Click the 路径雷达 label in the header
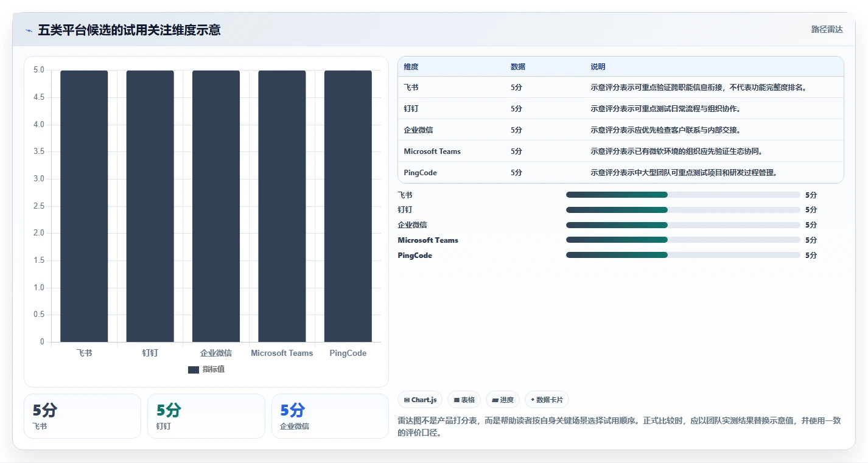This screenshot has width=868, height=463. (827, 30)
